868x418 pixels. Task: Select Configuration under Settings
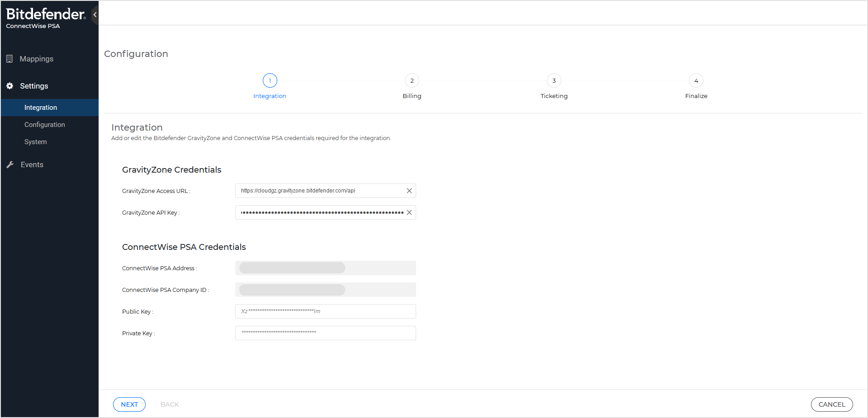point(44,124)
